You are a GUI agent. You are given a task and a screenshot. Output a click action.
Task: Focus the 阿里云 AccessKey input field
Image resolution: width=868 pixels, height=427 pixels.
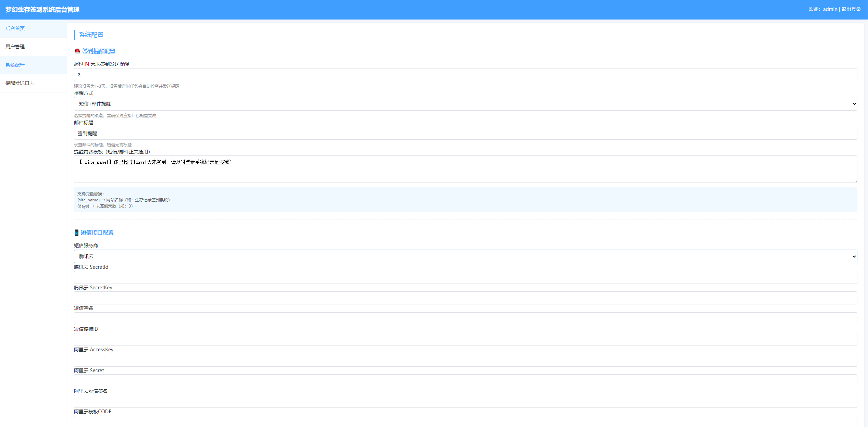[465, 360]
